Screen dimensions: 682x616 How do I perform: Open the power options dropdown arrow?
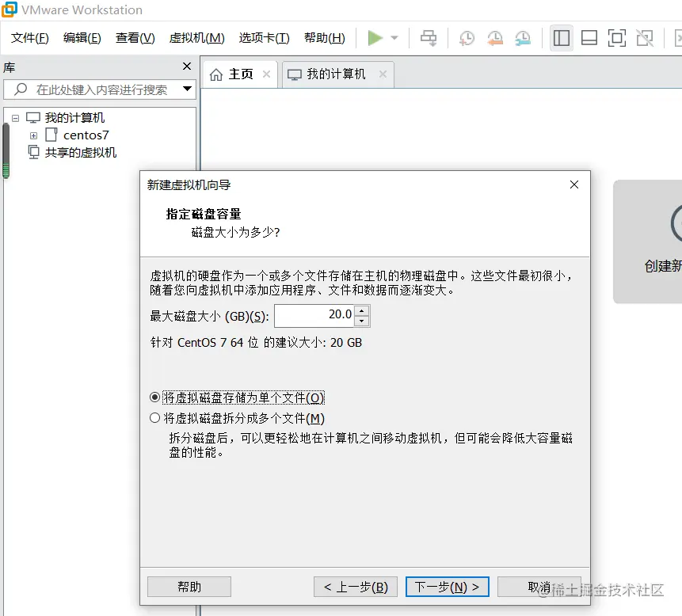[x=394, y=38]
